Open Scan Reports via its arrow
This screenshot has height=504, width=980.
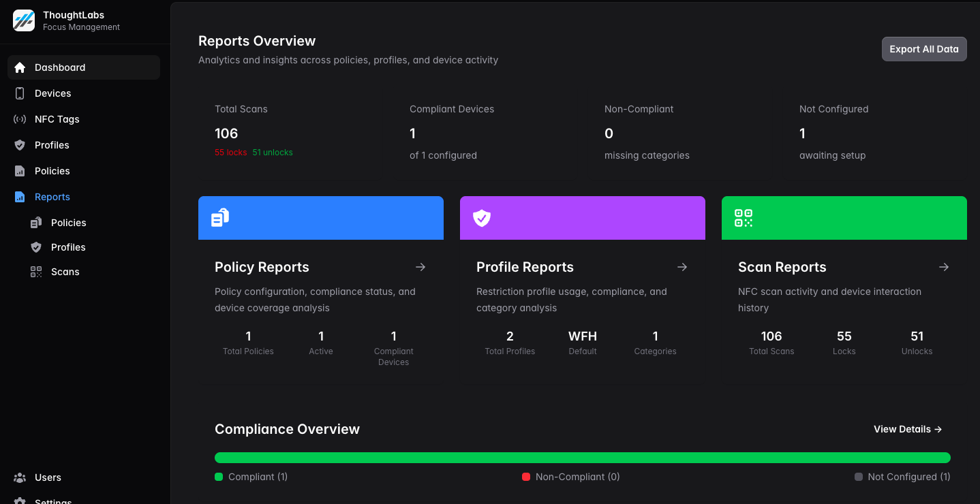coord(944,267)
